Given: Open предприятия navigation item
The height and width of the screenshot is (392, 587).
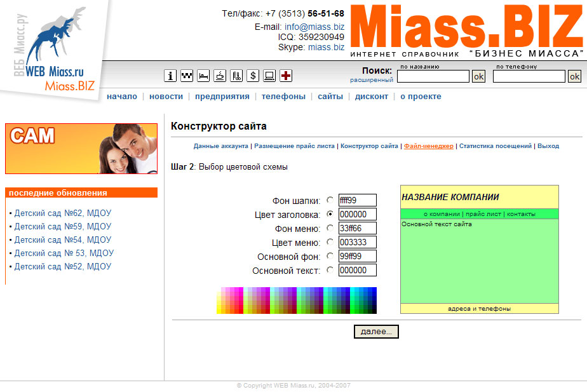Looking at the screenshot, I should point(222,97).
